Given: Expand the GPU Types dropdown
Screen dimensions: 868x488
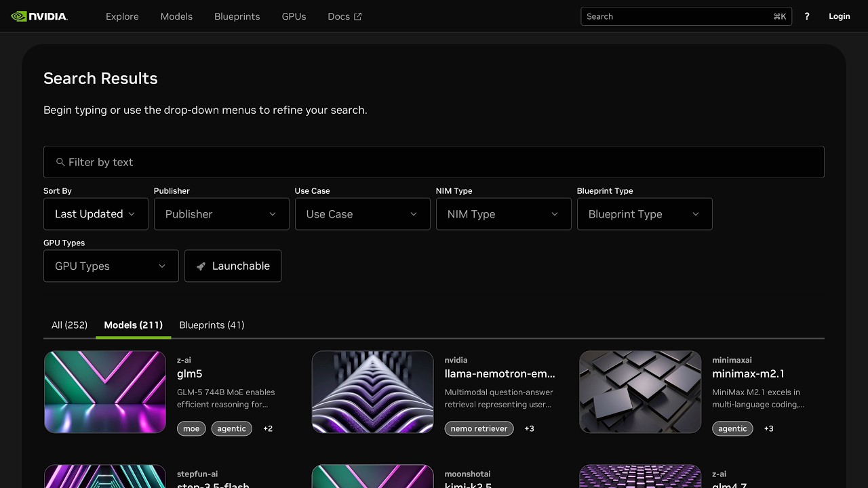Looking at the screenshot, I should (x=111, y=266).
